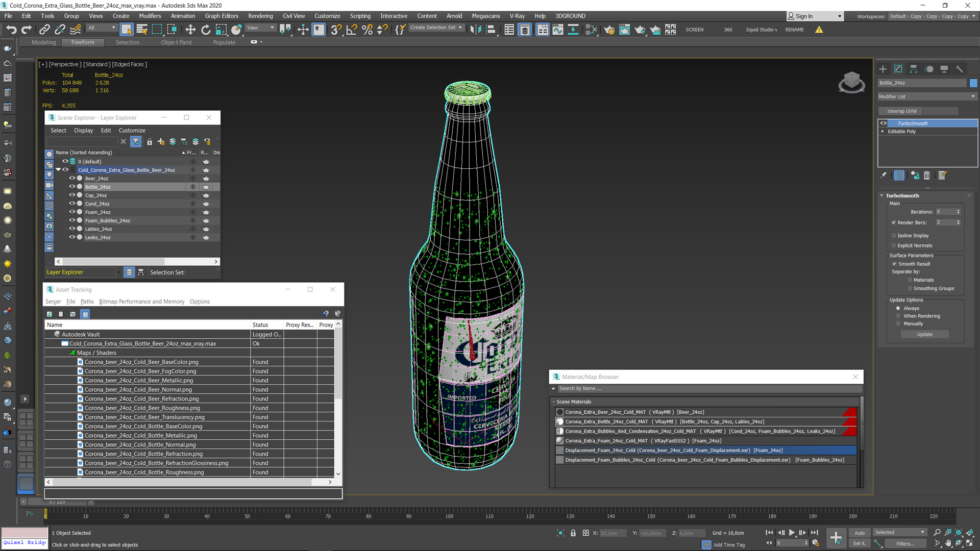Open the Utilities wrench tab
Viewport: 980px width, 551px height.
(960, 69)
